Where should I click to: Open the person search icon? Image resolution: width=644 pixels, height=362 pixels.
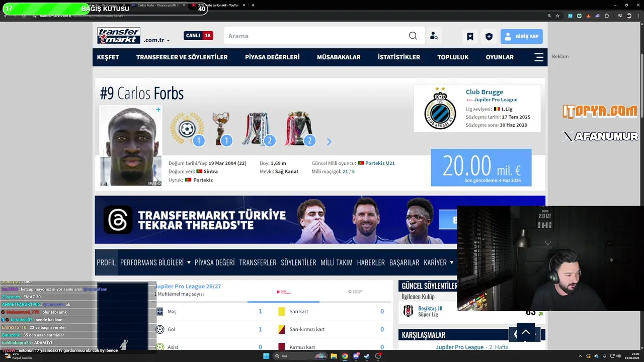(x=434, y=36)
